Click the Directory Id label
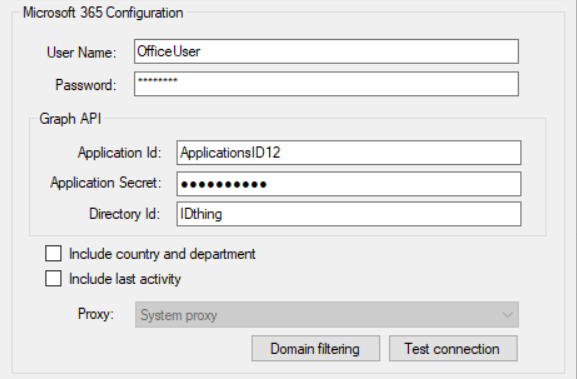The height and width of the screenshot is (379, 577). tap(125, 214)
